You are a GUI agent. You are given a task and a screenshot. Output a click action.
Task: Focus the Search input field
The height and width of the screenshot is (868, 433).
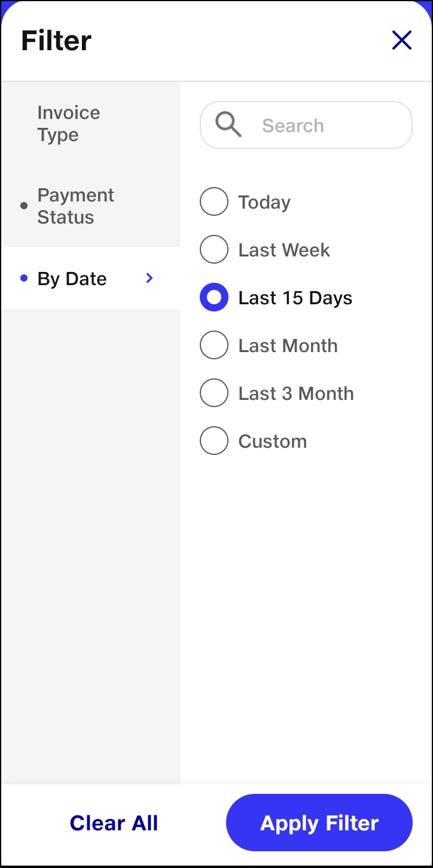pos(306,125)
